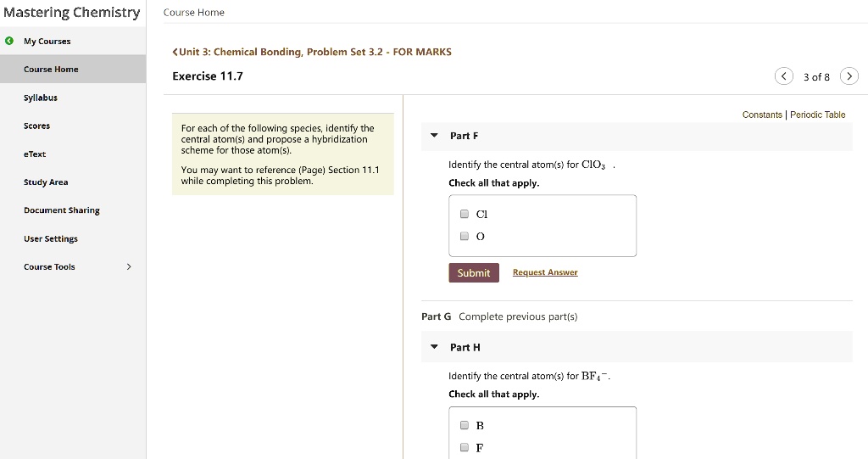This screenshot has width=868, height=459.
Task: Open Scores in sidebar
Action: (36, 126)
